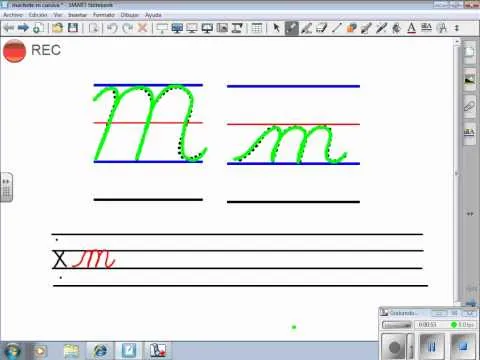Select the large green uppercase M drawing
Viewport: 480px width, 360px height.
149,123
